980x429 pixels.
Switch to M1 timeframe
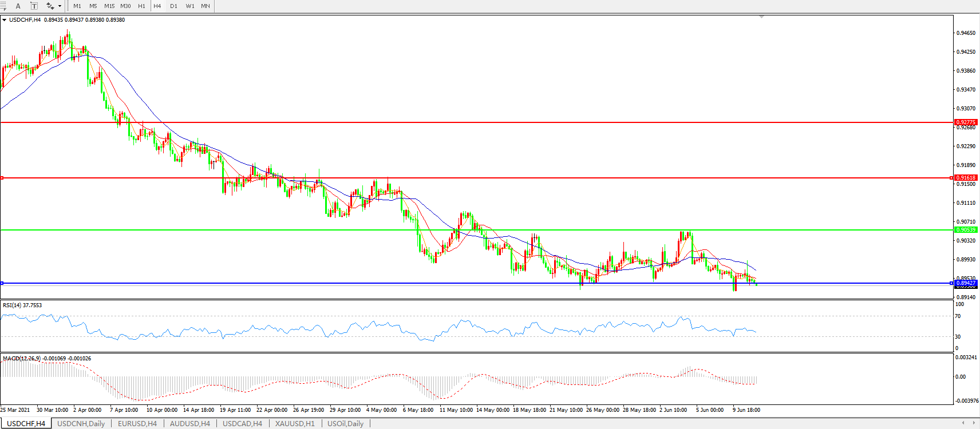tap(77, 6)
